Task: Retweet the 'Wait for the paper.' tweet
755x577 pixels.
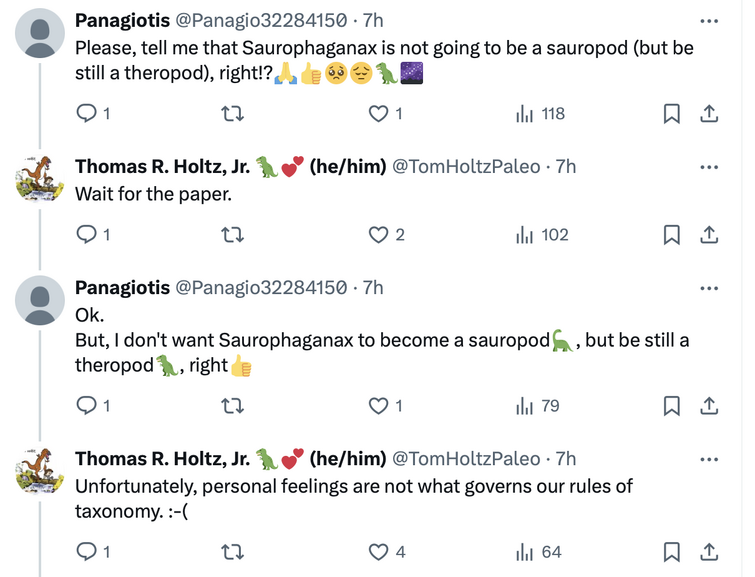Action: coord(232,235)
